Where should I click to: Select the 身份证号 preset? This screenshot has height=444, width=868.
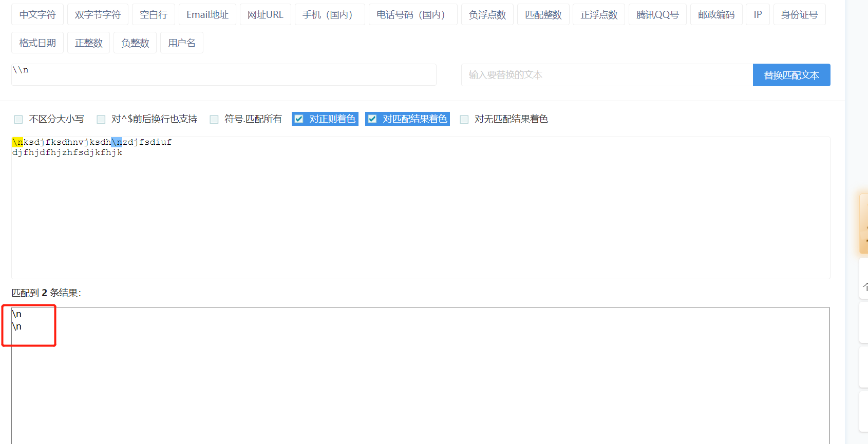point(800,14)
